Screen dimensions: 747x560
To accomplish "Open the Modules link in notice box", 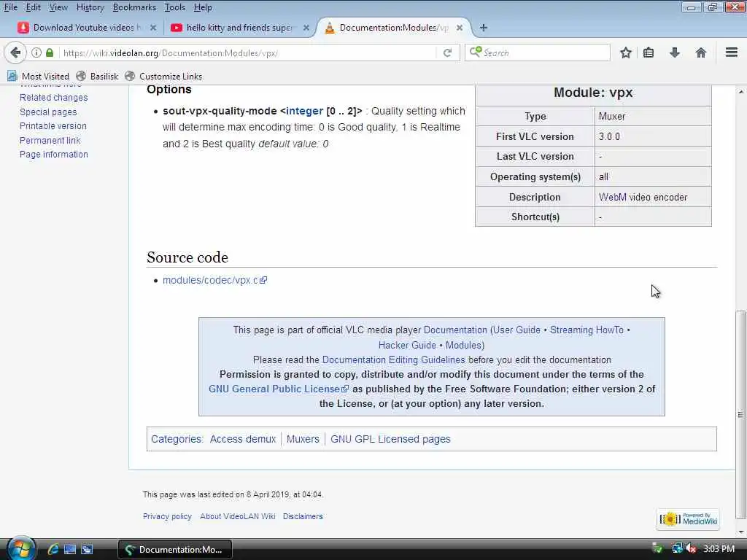I will 463,345.
